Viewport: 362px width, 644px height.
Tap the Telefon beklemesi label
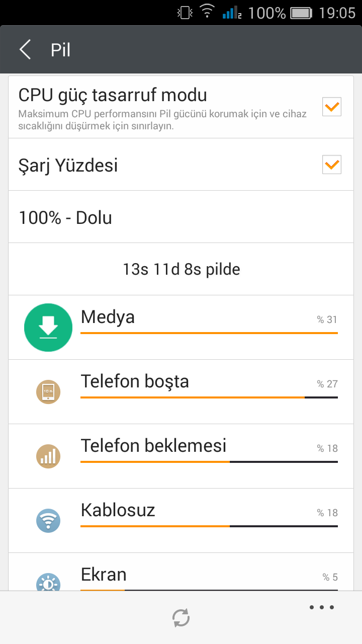tap(153, 446)
